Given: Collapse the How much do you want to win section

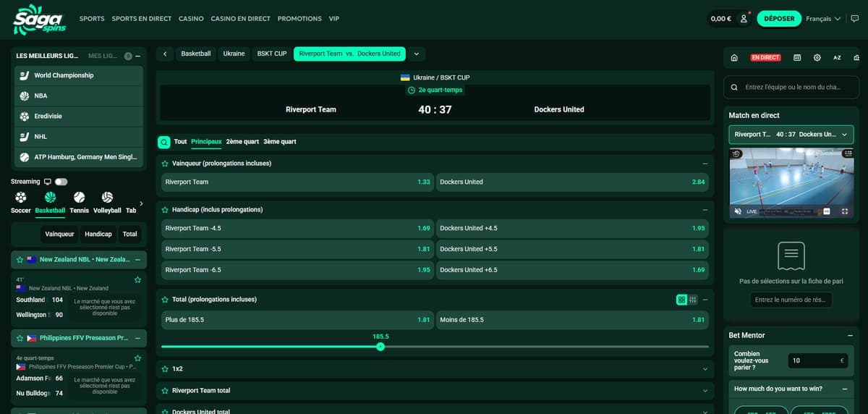Looking at the screenshot, I should pos(845,389).
